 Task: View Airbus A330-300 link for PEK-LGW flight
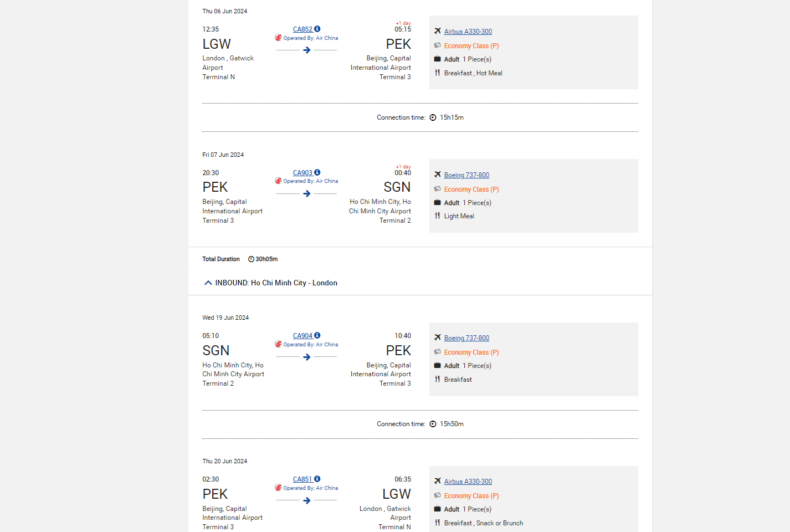pos(468,482)
